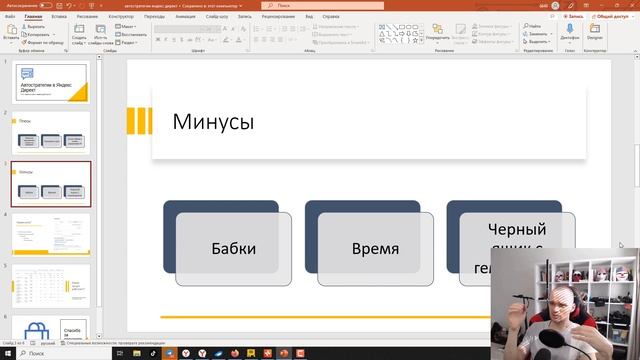
Task: Open Task View on the taskbar
Action: [120, 353]
